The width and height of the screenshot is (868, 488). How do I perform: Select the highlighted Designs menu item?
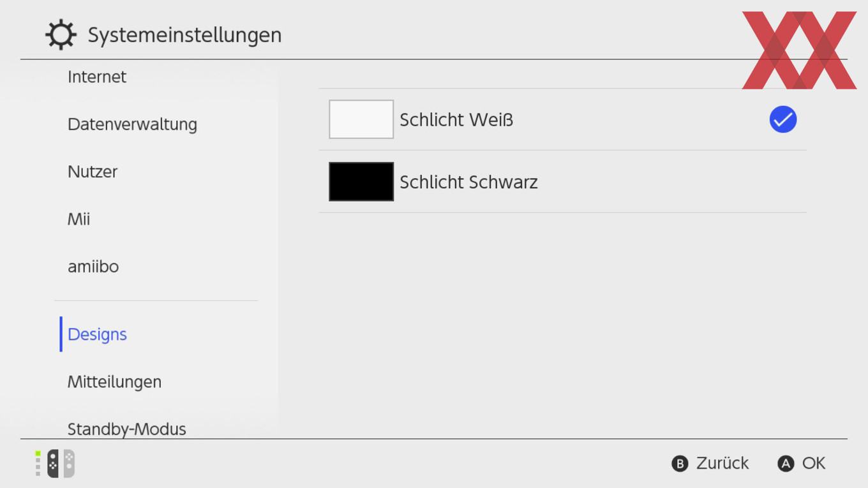point(97,334)
